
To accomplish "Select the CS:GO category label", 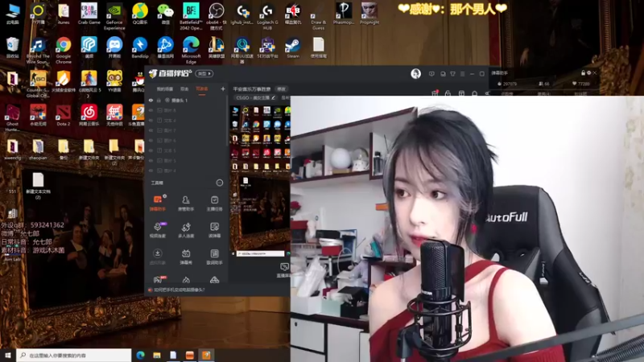I will (252, 97).
